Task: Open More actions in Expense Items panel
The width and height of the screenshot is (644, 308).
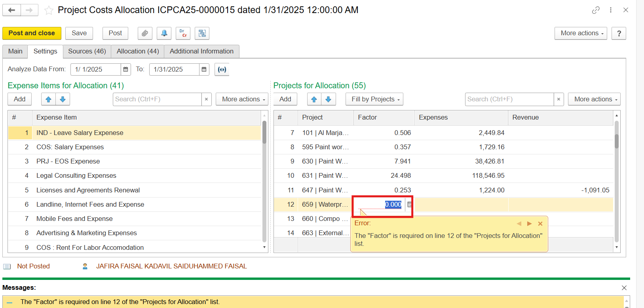Action: click(242, 99)
